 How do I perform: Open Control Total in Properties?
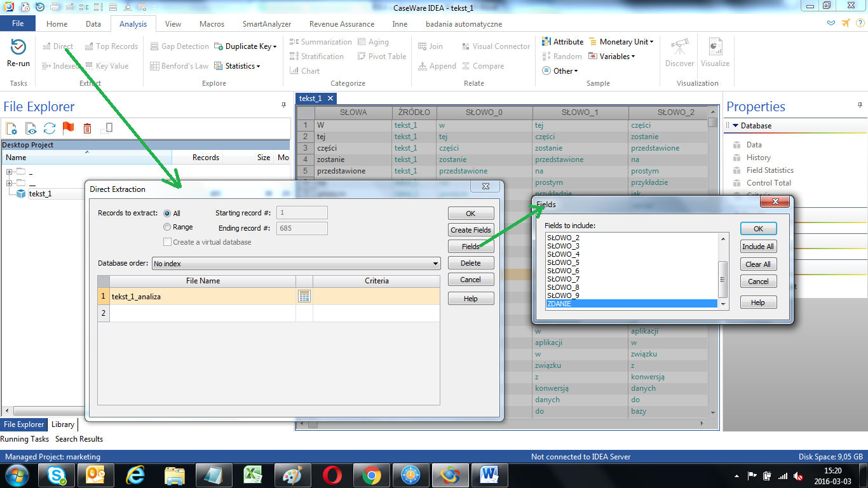(x=768, y=183)
